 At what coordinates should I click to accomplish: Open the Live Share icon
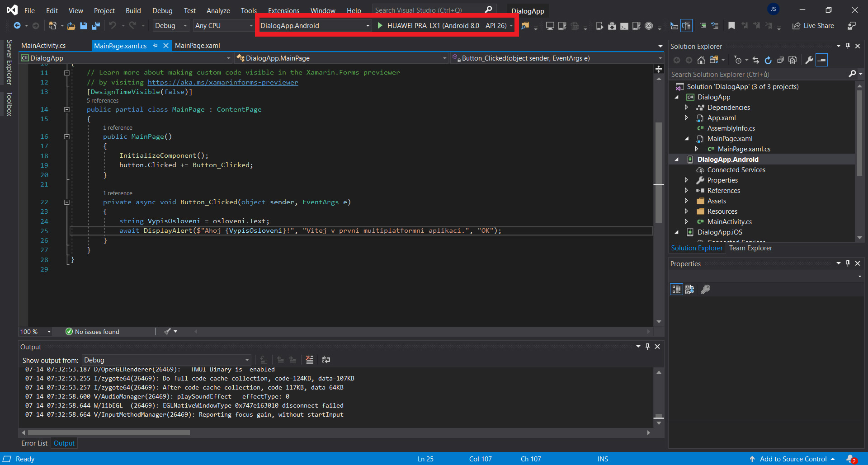797,26
